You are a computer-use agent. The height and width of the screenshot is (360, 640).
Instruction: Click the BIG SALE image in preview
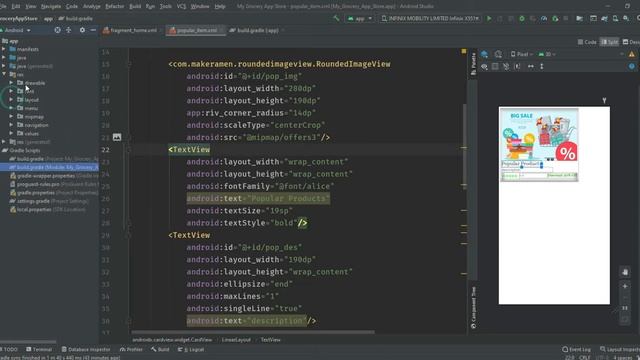pos(539,135)
